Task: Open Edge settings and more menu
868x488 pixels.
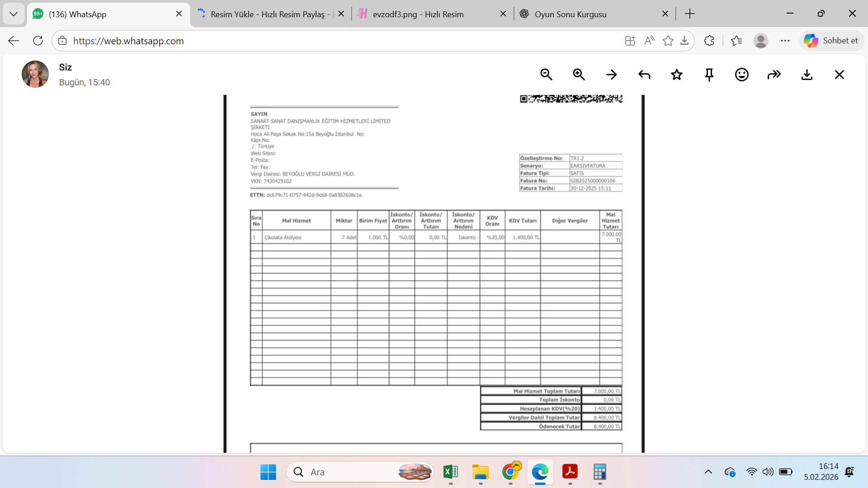Action: click(x=785, y=41)
